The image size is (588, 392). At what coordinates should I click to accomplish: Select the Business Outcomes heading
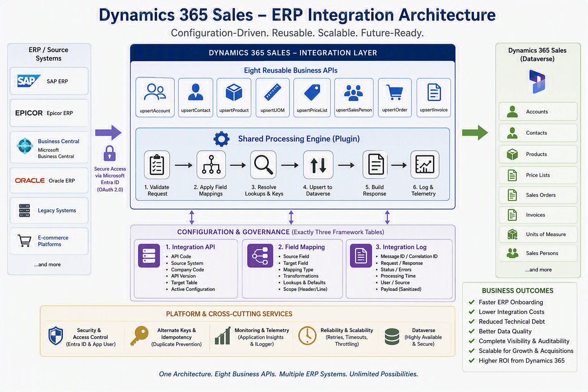[x=518, y=291]
